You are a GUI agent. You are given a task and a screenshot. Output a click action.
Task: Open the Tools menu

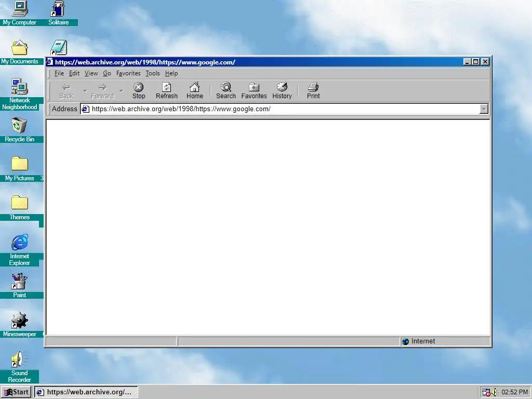pyautogui.click(x=152, y=73)
